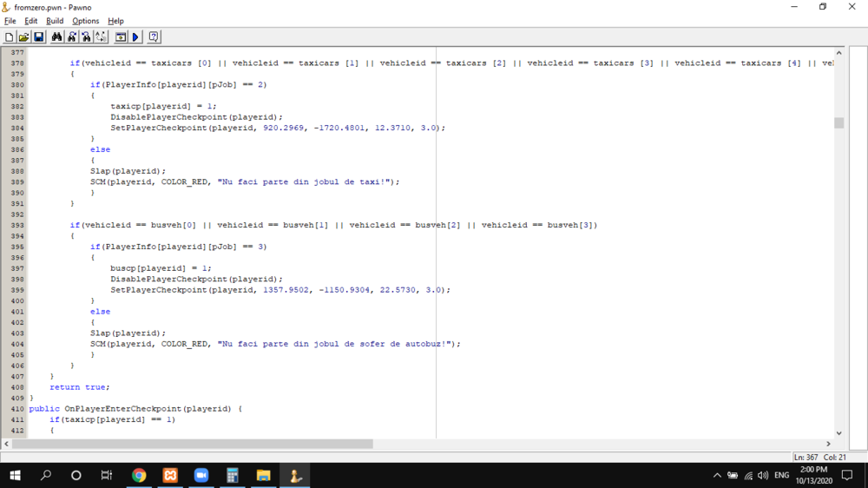The image size is (868, 488).
Task: Click the 'Col: 21' status bar indicator
Action: [835, 458]
